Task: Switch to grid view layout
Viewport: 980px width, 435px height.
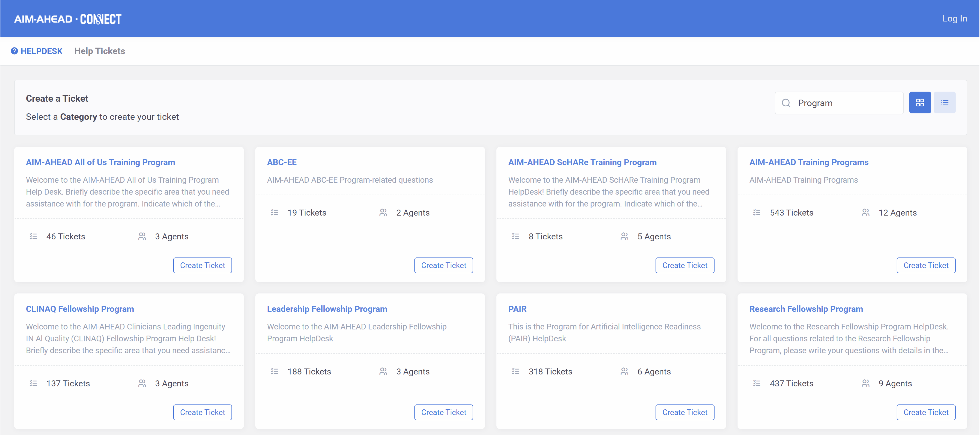Action: point(920,103)
